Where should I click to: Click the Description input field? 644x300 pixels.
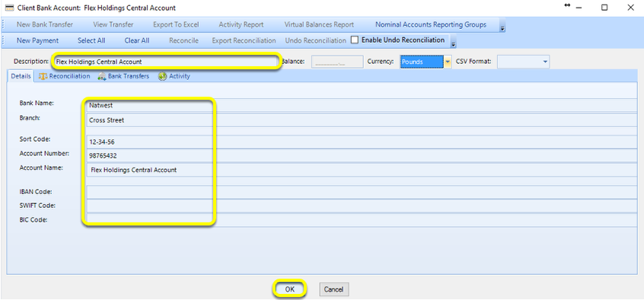pyautogui.click(x=166, y=62)
